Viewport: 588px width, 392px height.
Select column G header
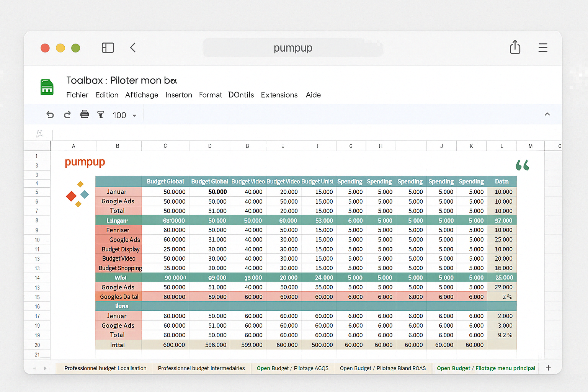tap(351, 146)
